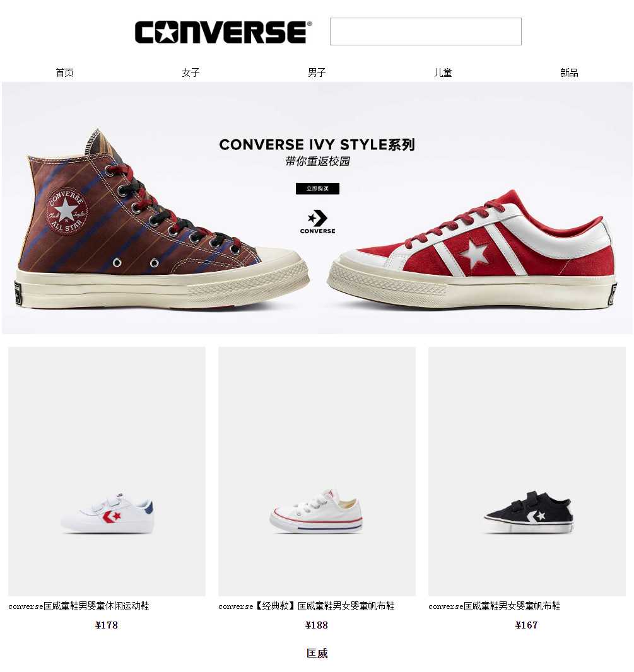Click the ¥178 price label
The width and height of the screenshot is (634, 672).
point(107,625)
